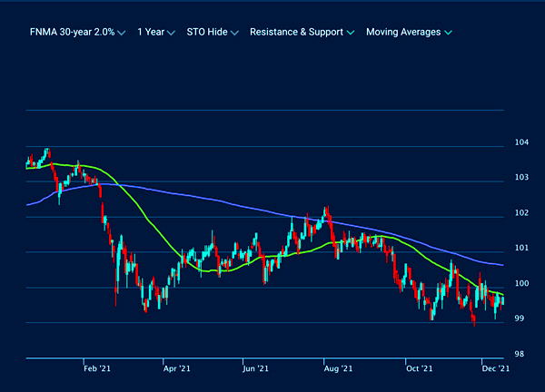Click the 100 price level on the axis
This screenshot has height=392, width=545.
tap(521, 284)
